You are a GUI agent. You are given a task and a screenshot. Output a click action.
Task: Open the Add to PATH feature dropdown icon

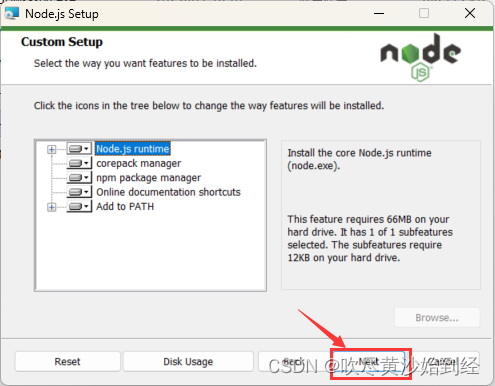pyautogui.click(x=79, y=207)
